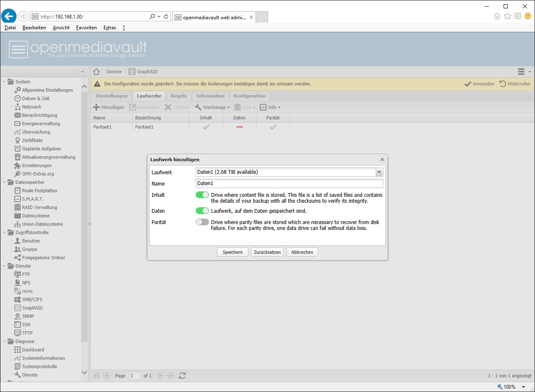Click into the Name input field
The image size is (535, 392).
[289, 183]
